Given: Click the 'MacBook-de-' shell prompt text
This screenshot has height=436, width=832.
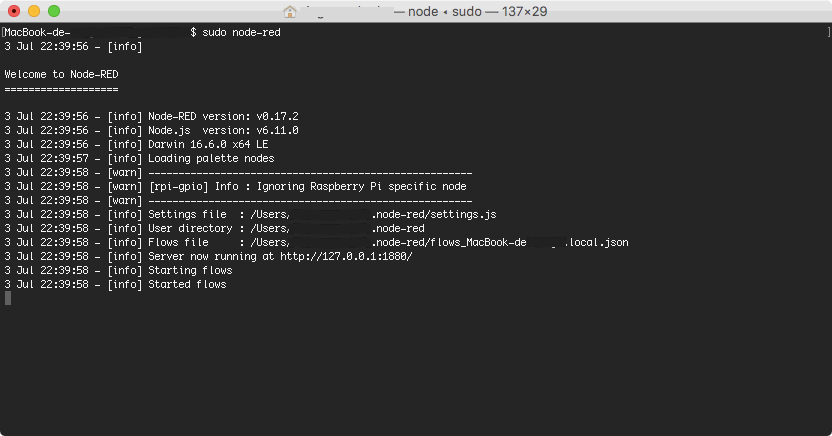Looking at the screenshot, I should 37,32.
